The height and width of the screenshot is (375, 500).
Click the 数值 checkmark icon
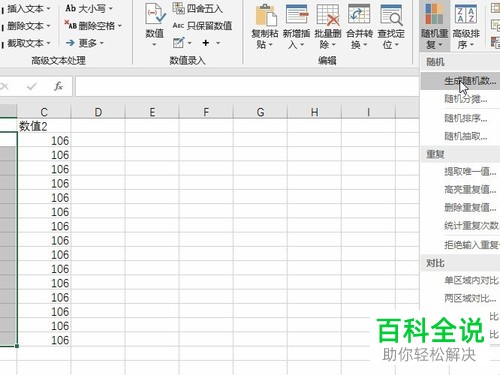[155, 14]
